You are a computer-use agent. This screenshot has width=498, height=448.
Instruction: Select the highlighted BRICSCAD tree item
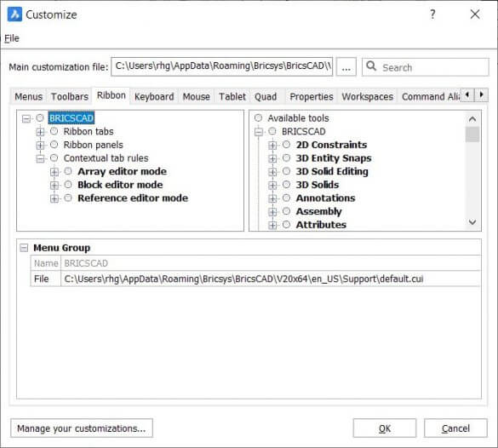72,118
